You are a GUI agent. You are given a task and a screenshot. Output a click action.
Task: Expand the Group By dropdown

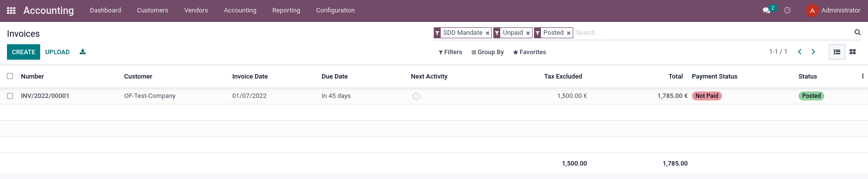(x=487, y=52)
